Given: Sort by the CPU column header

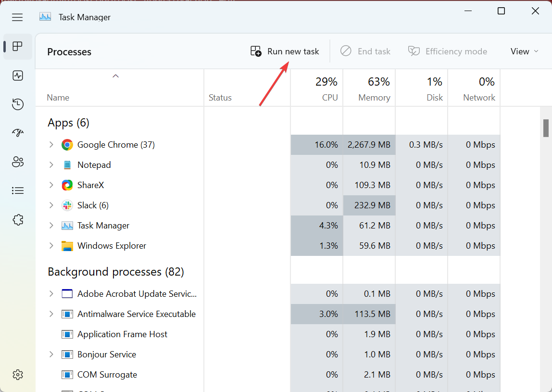Looking at the screenshot, I should (316, 88).
